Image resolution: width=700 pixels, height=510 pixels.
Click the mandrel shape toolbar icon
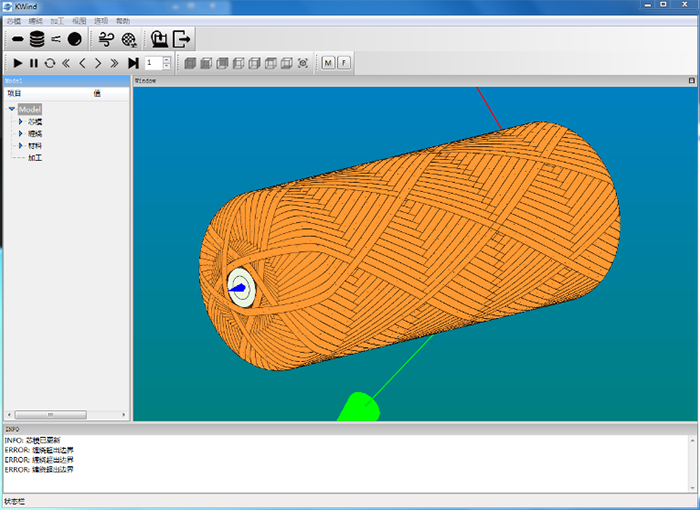18,39
